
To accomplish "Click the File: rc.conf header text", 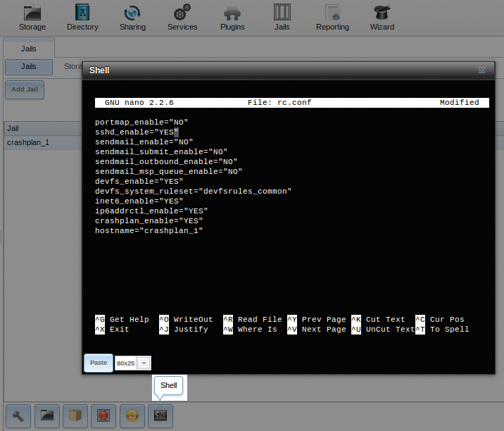I will click(x=279, y=103).
